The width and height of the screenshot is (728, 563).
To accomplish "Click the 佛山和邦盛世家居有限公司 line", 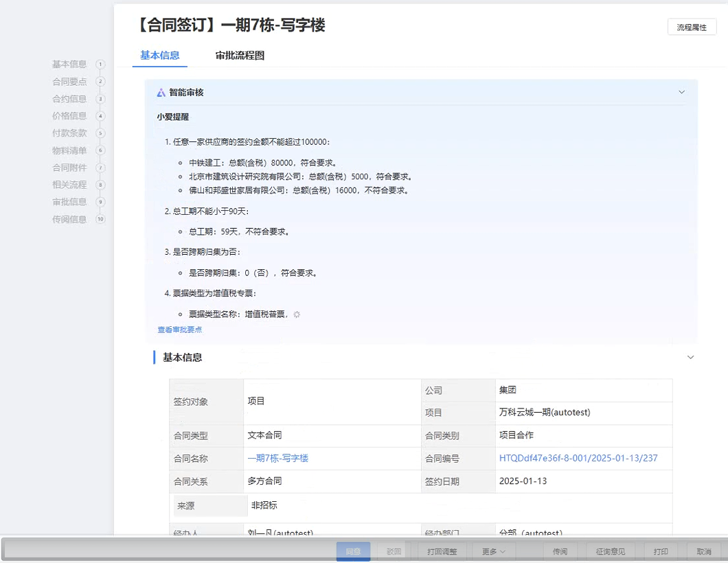I will click(x=299, y=190).
